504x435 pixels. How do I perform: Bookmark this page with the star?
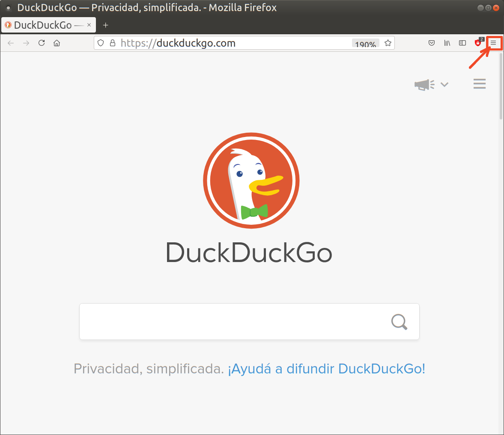coord(388,43)
